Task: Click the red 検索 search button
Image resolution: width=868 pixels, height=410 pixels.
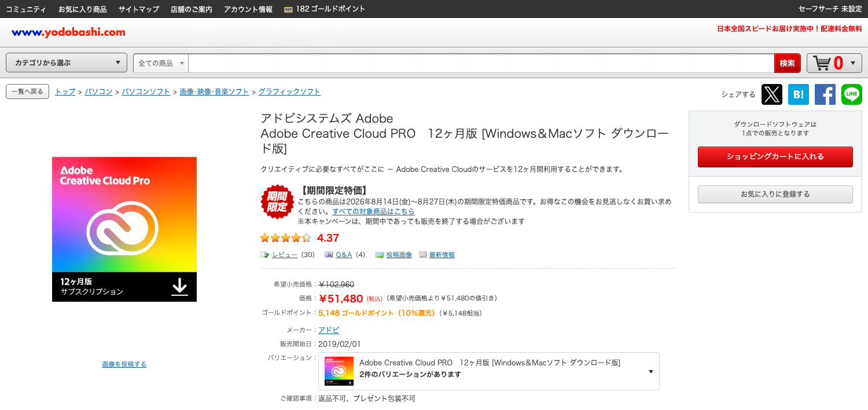Action: tap(788, 63)
